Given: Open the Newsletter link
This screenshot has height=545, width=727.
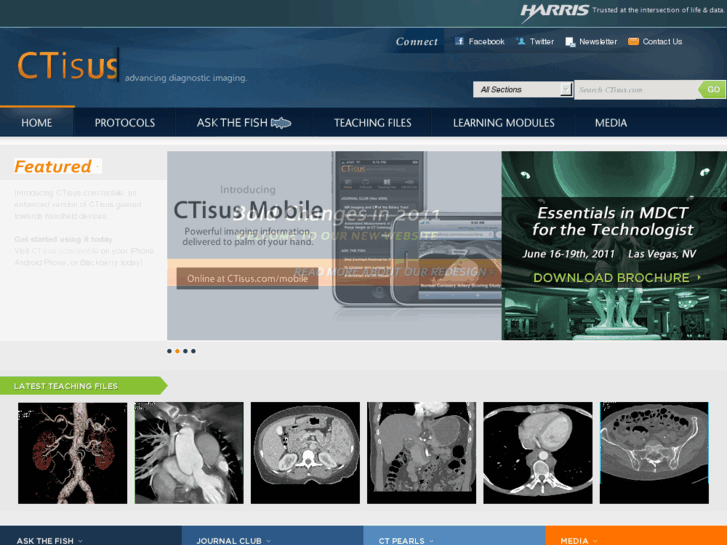Looking at the screenshot, I should click(598, 41).
